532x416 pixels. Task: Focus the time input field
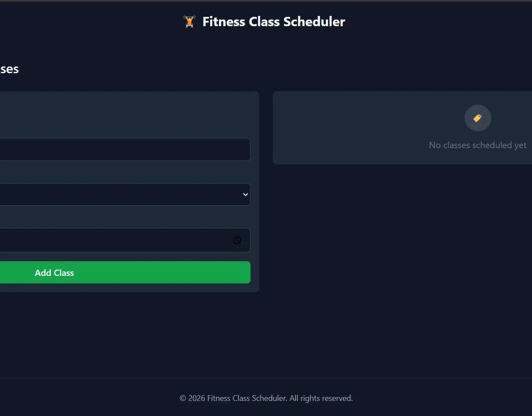coord(115,240)
